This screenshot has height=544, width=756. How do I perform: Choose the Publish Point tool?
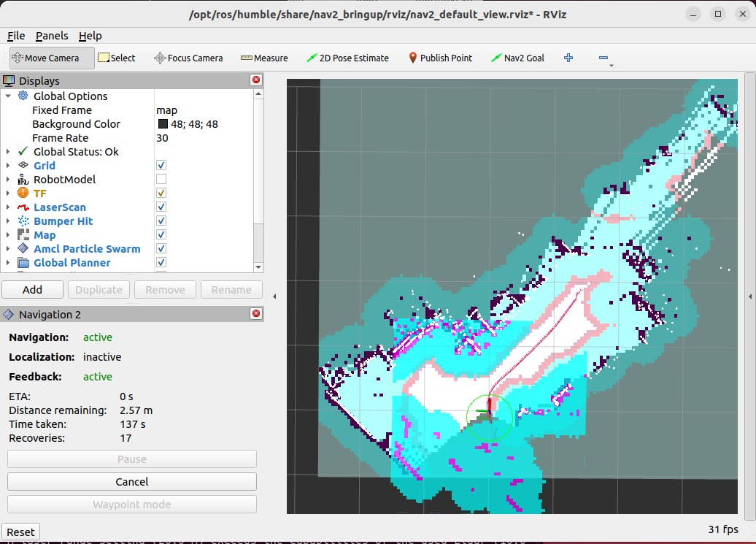(440, 58)
